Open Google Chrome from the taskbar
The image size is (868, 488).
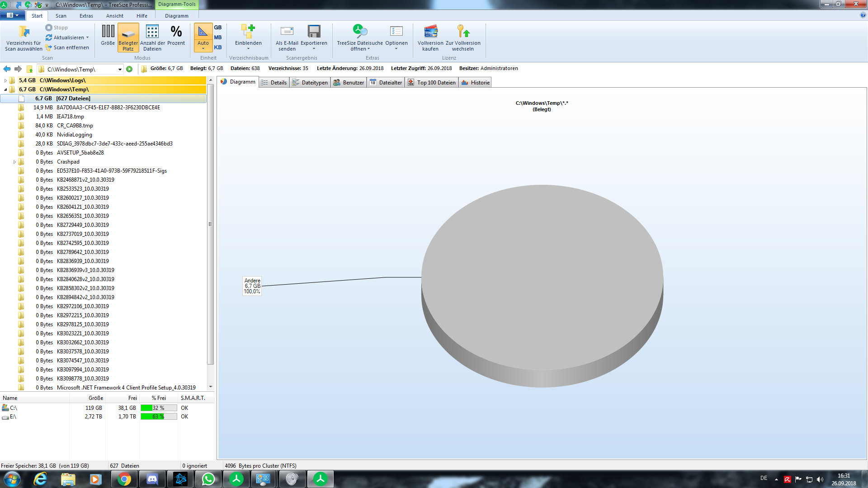124,479
